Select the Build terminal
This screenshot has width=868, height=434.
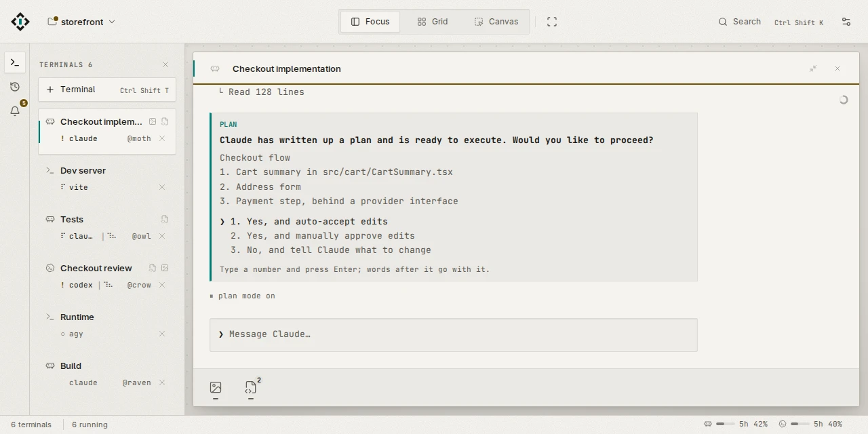tap(107, 374)
